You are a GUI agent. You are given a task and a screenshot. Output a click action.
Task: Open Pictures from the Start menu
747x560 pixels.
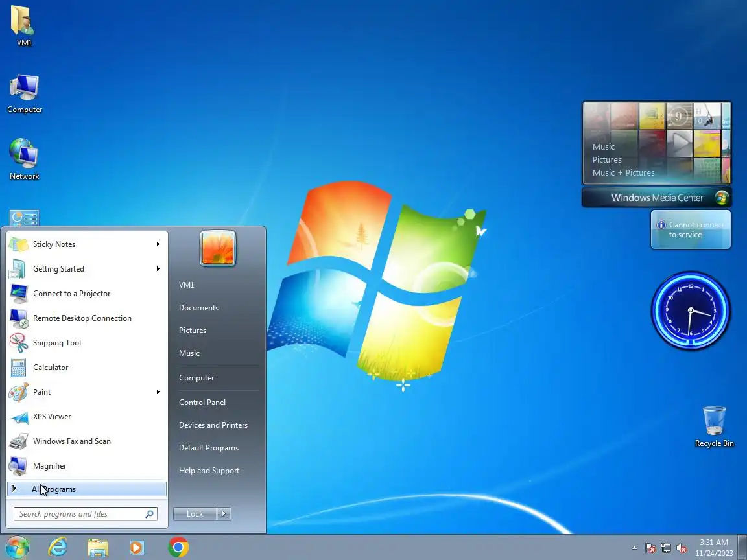193,331
